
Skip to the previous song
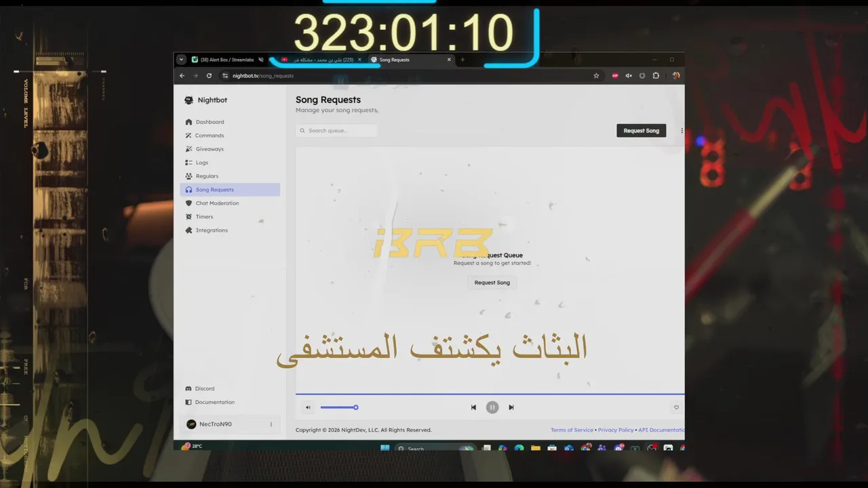point(473,407)
